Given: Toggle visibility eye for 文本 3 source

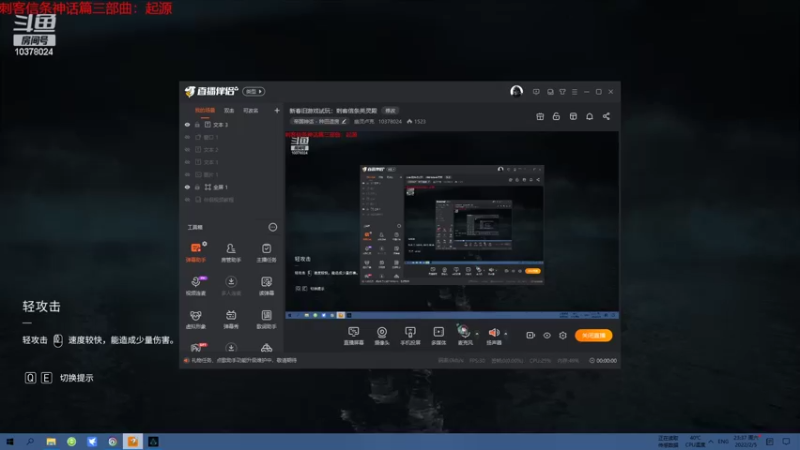Looking at the screenshot, I should (187, 124).
